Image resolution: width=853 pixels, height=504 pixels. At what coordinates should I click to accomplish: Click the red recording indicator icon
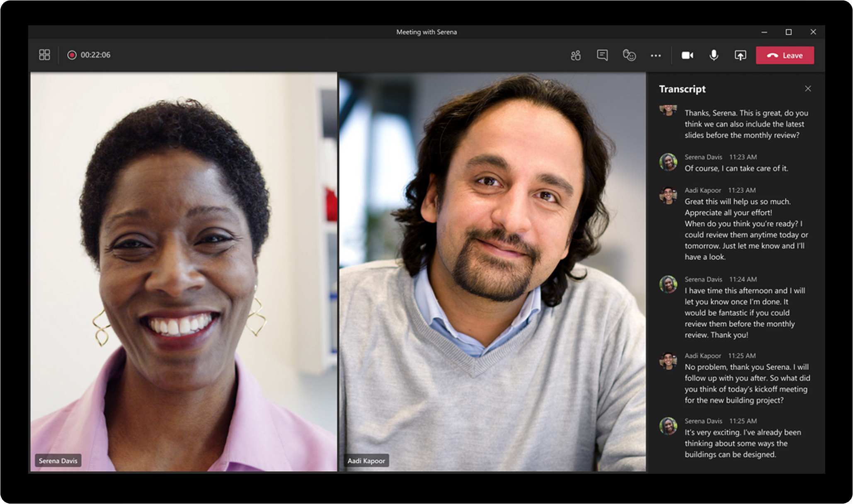[x=72, y=55]
